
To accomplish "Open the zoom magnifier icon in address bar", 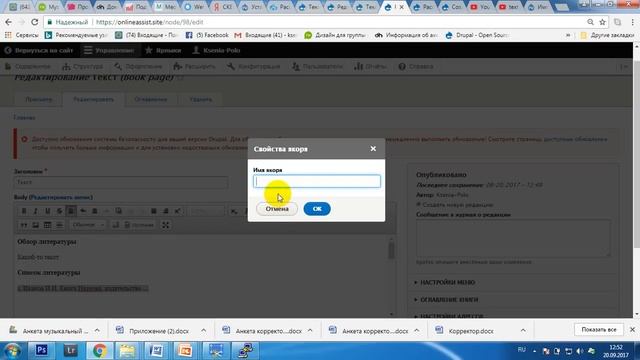I will [591, 22].
